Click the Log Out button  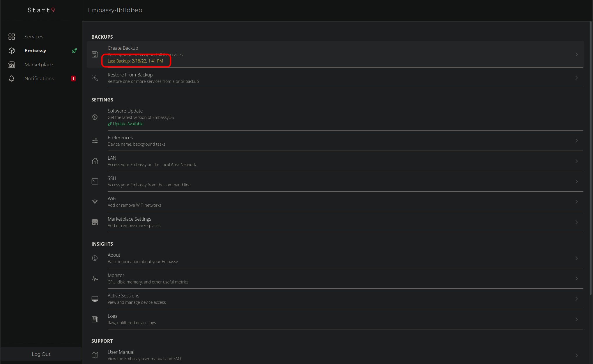(x=41, y=354)
